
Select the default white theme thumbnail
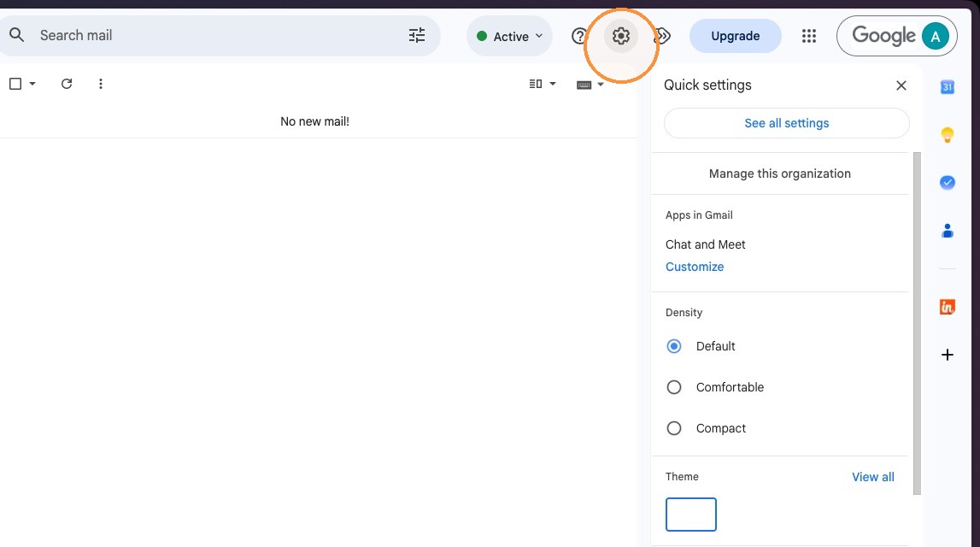coord(690,515)
